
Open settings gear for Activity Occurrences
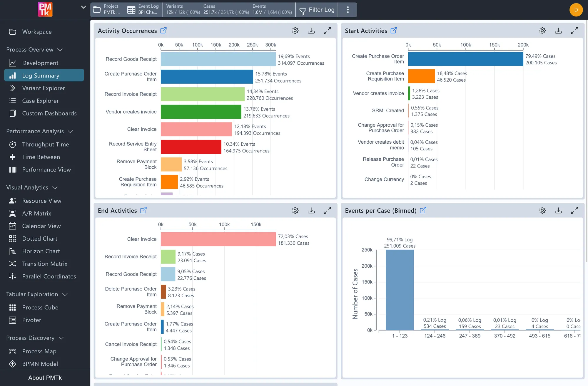295,31
